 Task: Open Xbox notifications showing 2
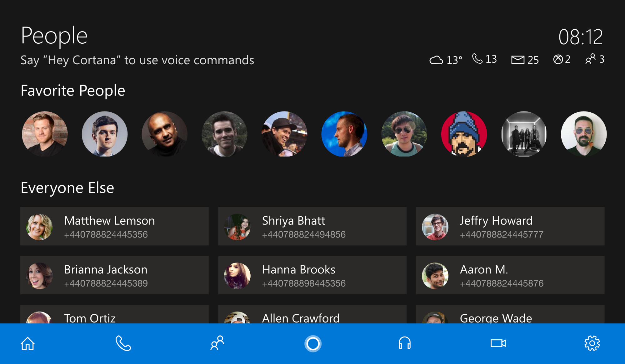pyautogui.click(x=562, y=59)
